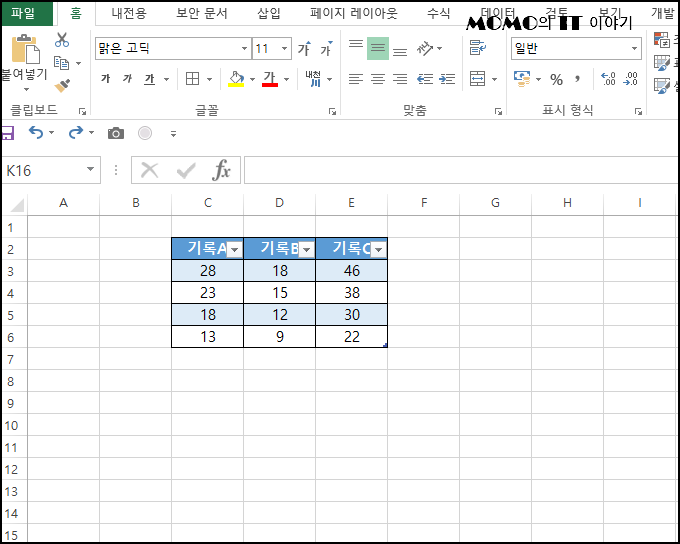Increase indent icon
The image size is (680, 544).
tap(447, 79)
